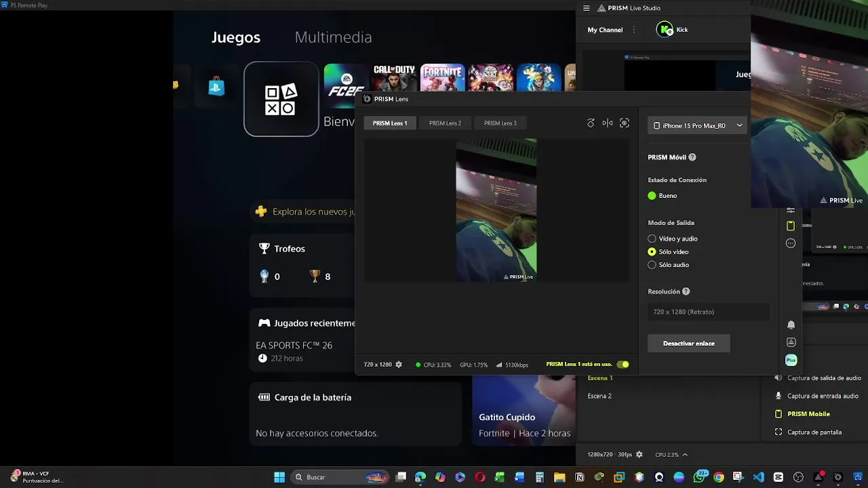Image resolution: width=868 pixels, height=488 pixels.
Task: Click the Windows taskbar Buscar search box
Action: [339, 477]
